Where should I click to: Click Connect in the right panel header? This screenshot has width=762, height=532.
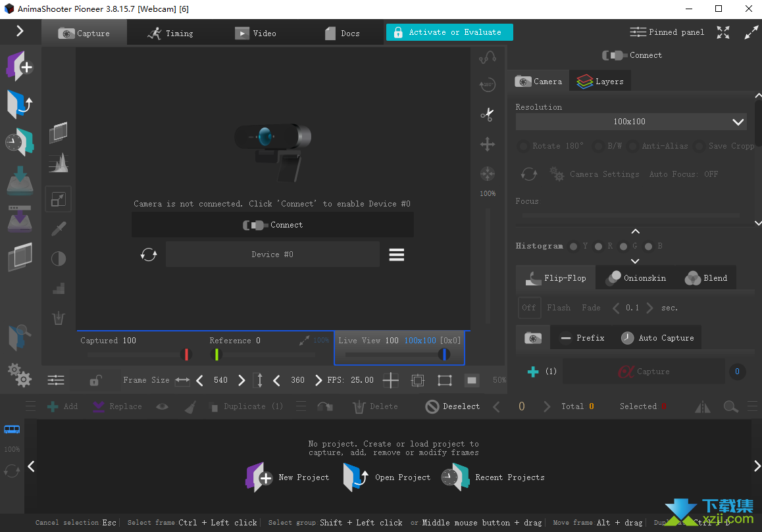pyautogui.click(x=632, y=55)
